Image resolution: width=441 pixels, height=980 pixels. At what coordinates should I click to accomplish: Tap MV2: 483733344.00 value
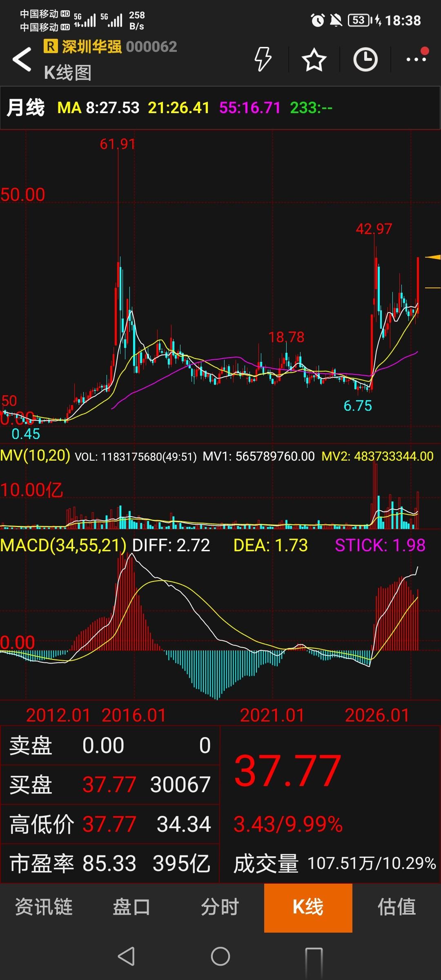click(x=378, y=456)
